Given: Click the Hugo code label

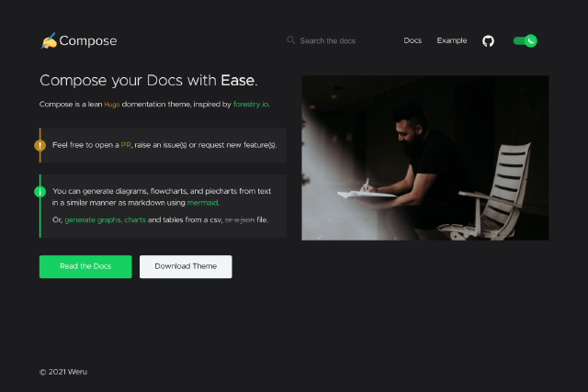Looking at the screenshot, I should [111, 105].
